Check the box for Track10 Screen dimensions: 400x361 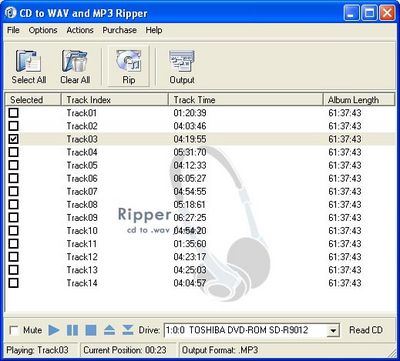coord(14,230)
